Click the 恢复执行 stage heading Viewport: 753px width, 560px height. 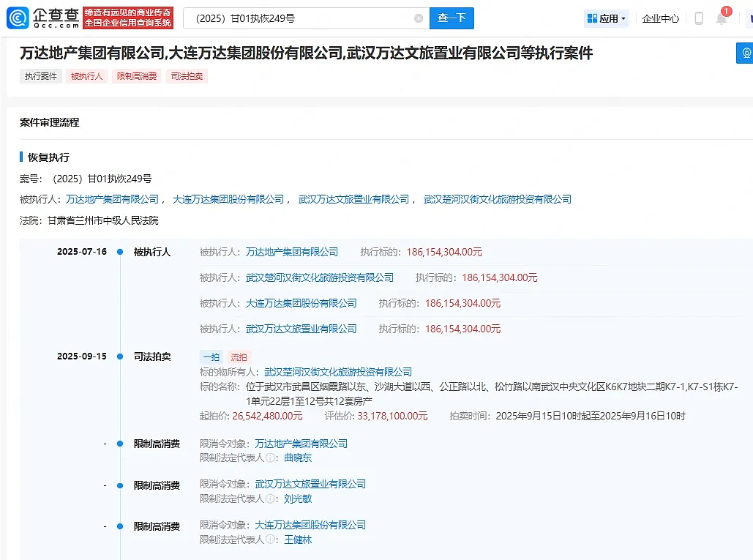click(x=48, y=157)
